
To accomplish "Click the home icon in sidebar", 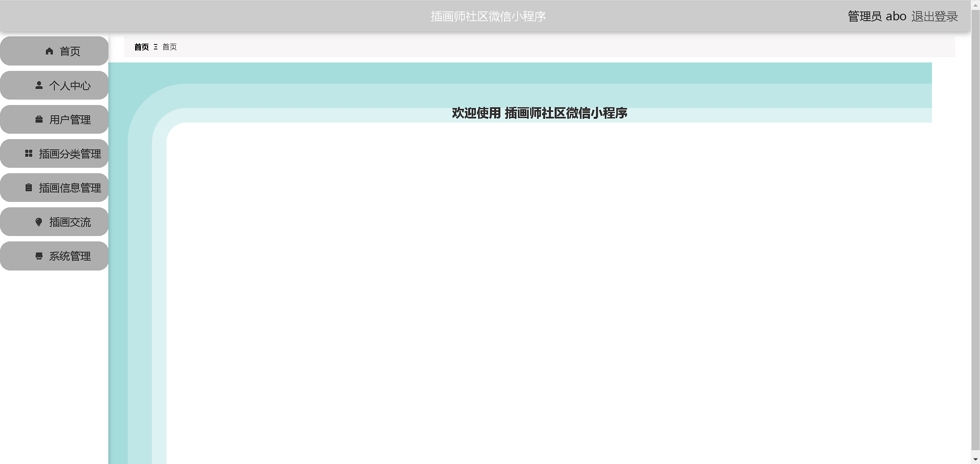I will [x=49, y=51].
